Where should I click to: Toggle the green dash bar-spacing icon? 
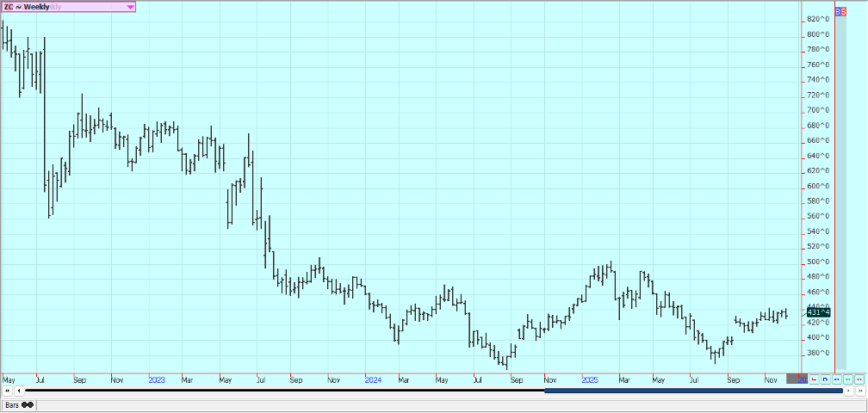847,379
